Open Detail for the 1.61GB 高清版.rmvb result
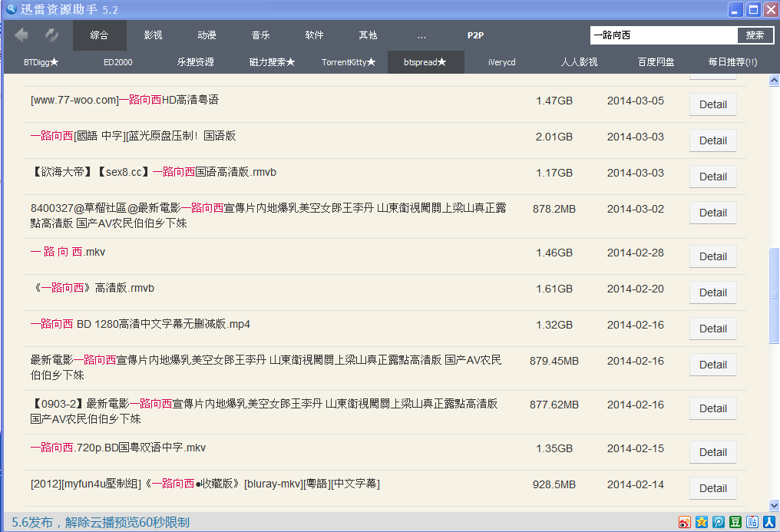Viewport: 780px width, 532px height. point(713,292)
